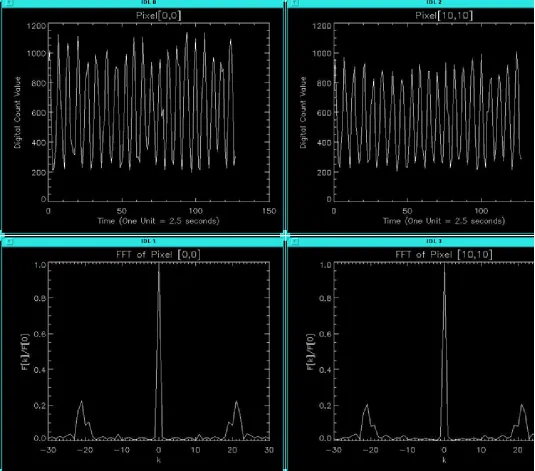
Task: Open window menu icon of IDL 1 window
Action: coord(10,241)
